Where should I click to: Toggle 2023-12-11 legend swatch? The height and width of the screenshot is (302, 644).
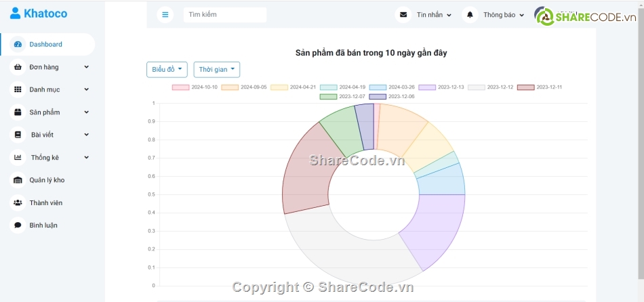[x=526, y=87]
